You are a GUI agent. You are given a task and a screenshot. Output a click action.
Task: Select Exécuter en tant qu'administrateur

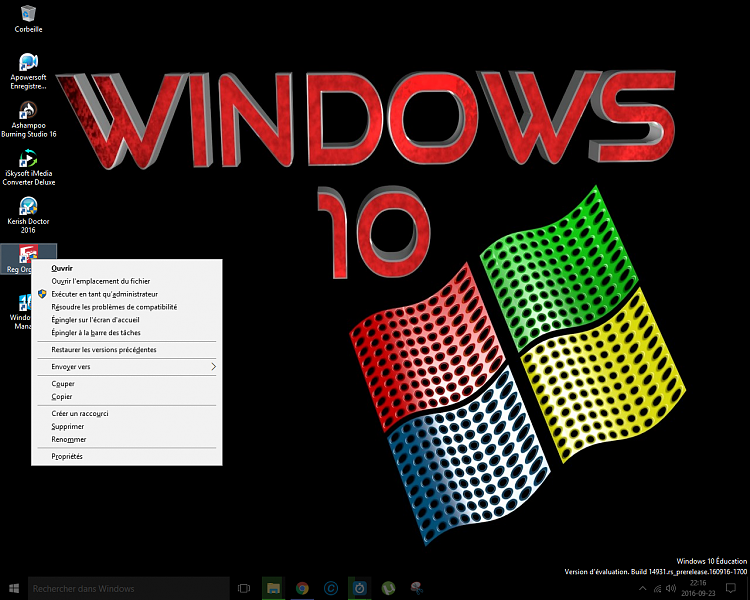pyautogui.click(x=127, y=294)
